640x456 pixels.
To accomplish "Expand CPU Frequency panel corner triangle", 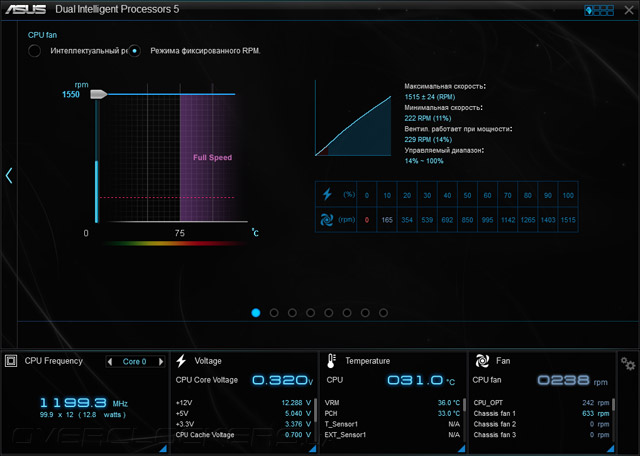I will point(163,449).
